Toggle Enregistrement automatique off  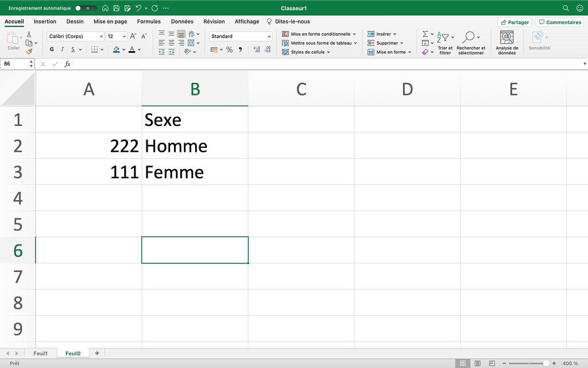[85, 8]
